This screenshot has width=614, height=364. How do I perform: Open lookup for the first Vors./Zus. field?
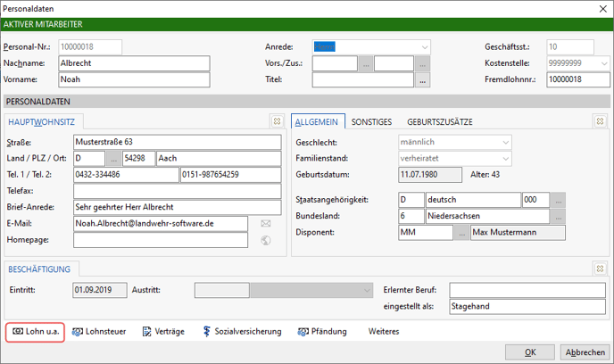[x=366, y=63]
